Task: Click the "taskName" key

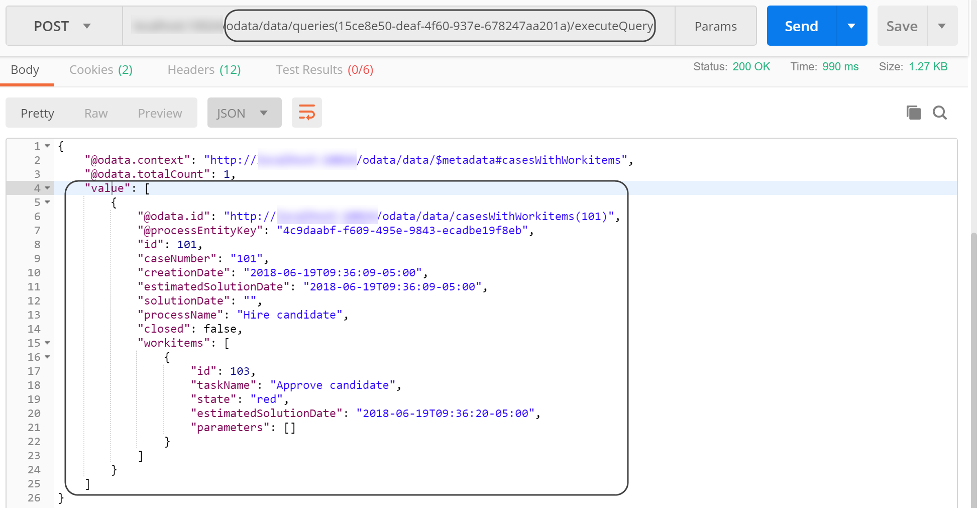Action: click(x=223, y=385)
